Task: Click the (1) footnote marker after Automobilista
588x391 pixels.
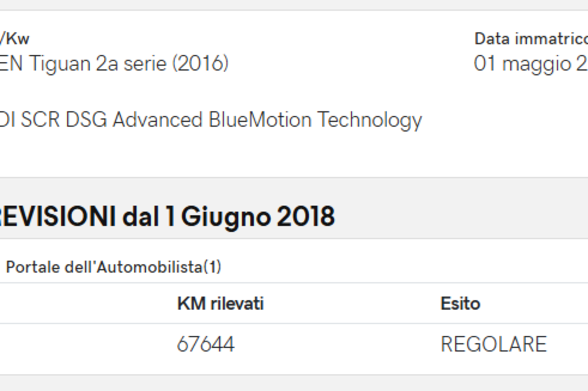Action: pyautogui.click(x=212, y=267)
